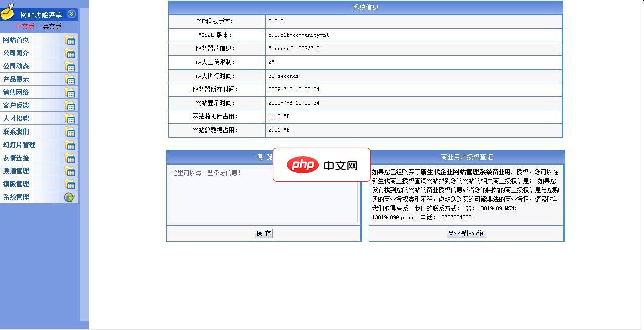Open the 模版管理 menu item

39,184
